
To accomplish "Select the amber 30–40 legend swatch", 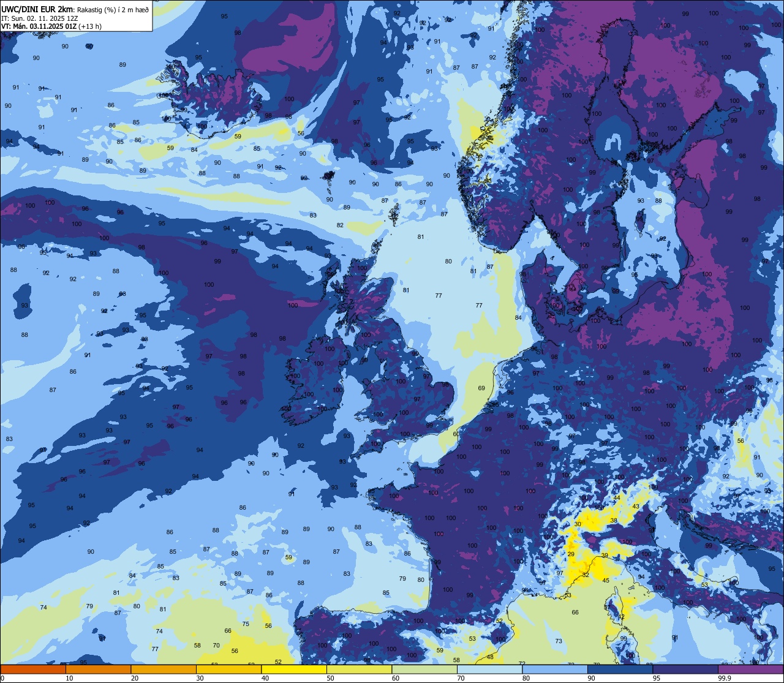I will tap(228, 670).
